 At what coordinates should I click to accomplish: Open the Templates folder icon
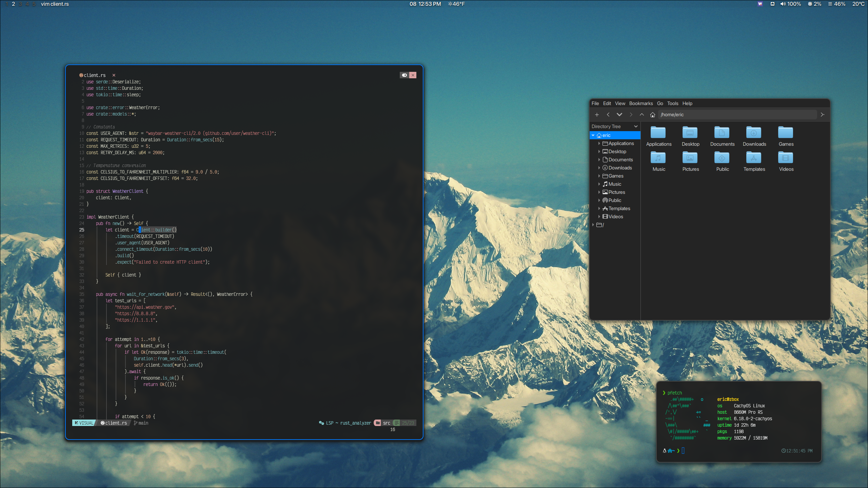tap(754, 158)
